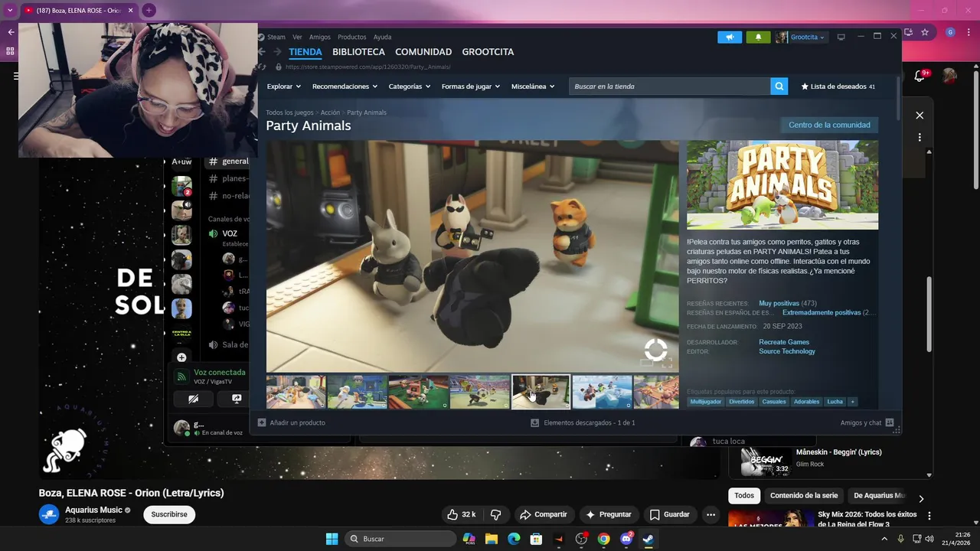Open the Ver menu in Steam
Viewport: 980px width, 551px height.
pyautogui.click(x=297, y=37)
